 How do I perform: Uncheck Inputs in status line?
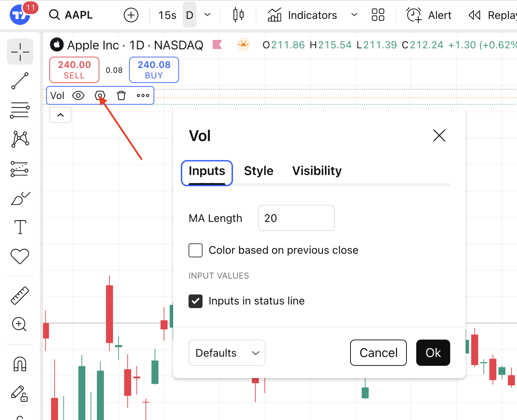click(196, 301)
